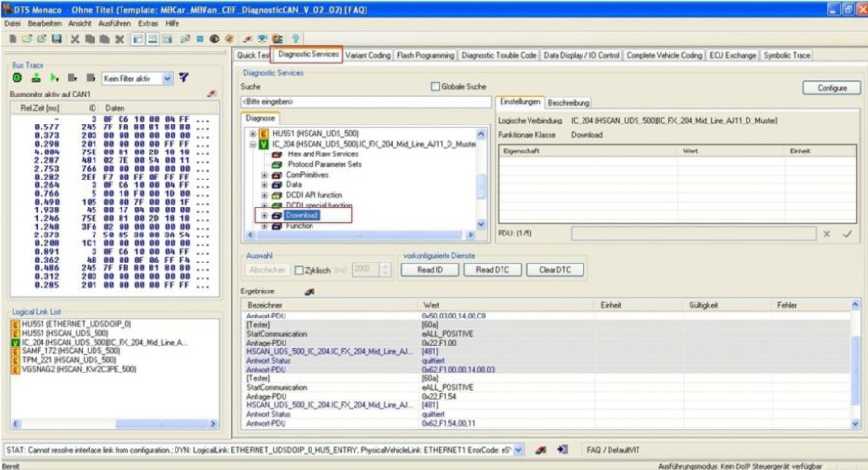Image resolution: width=868 pixels, height=470 pixels.
Task: Switch to the Flash Programming tab
Action: tap(425, 55)
